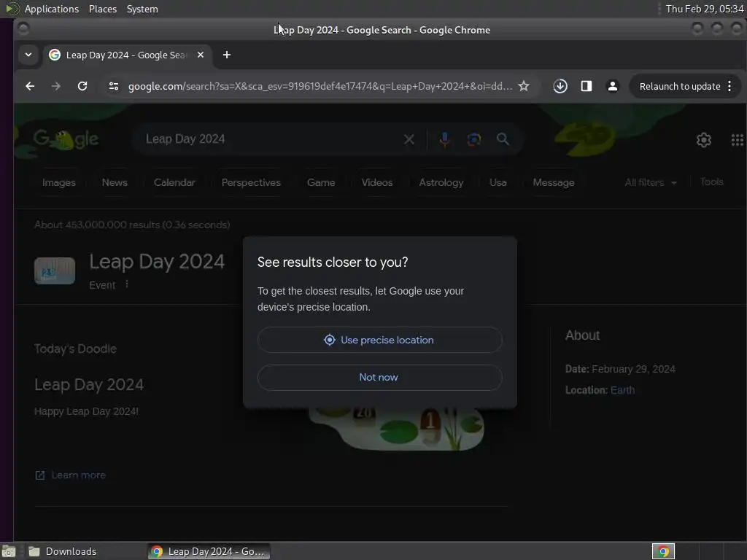The width and height of the screenshot is (747, 560).
Task: Toggle the side panel icon
Action: [x=587, y=86]
